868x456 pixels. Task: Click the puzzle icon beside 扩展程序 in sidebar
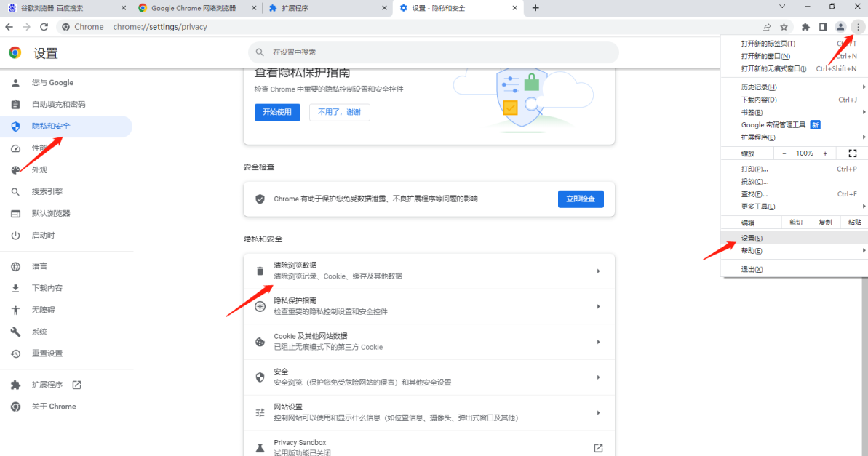15,385
